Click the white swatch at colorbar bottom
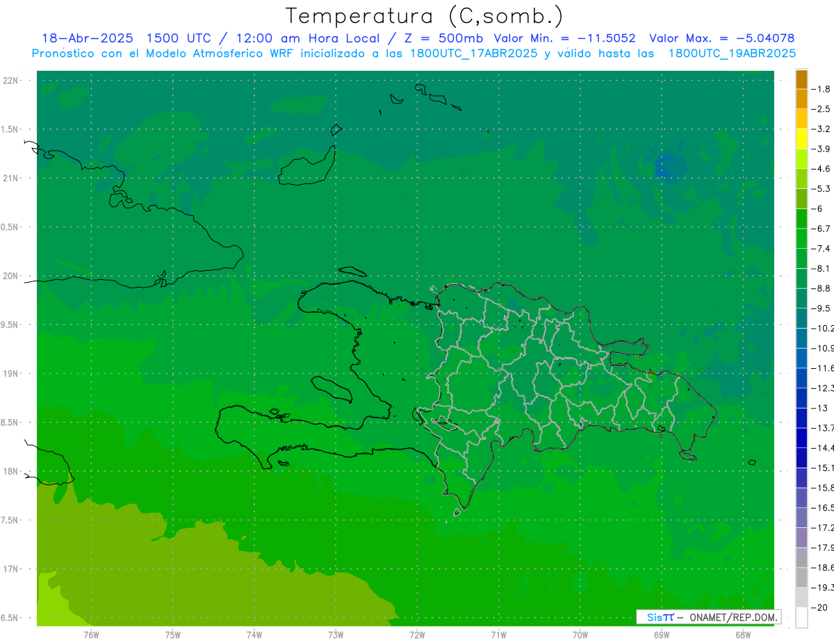Image resolution: width=834 pixels, height=644 pixels. [x=801, y=618]
